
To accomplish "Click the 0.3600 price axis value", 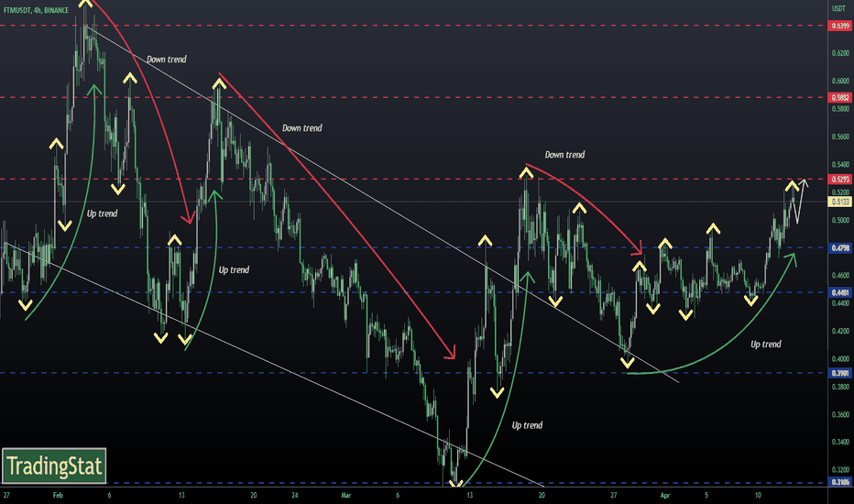I will (840, 414).
